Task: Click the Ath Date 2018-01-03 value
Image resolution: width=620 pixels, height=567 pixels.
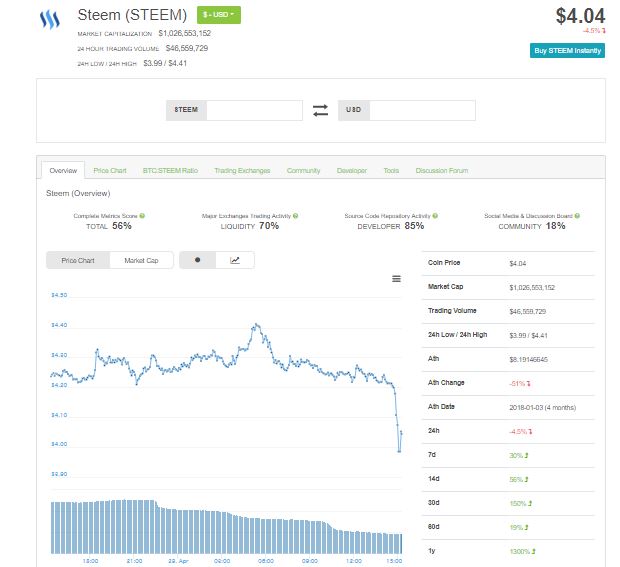Action: [542, 408]
